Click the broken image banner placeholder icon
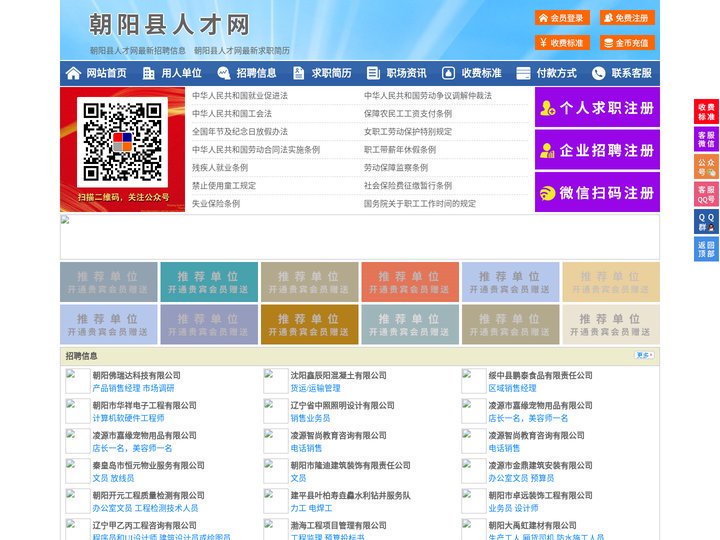This screenshot has width=720, height=540. click(x=65, y=220)
